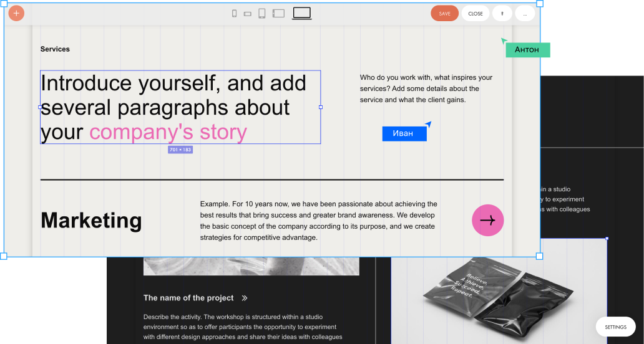This screenshot has width=644, height=344.
Task: Click the double-chevron icon beside project name
Action: [245, 298]
